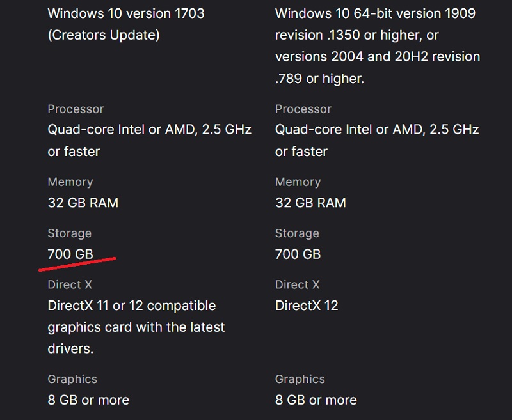Screen dimensions: 512x420
Task: Click the DirectX 12 value in right column
Action: [307, 306]
